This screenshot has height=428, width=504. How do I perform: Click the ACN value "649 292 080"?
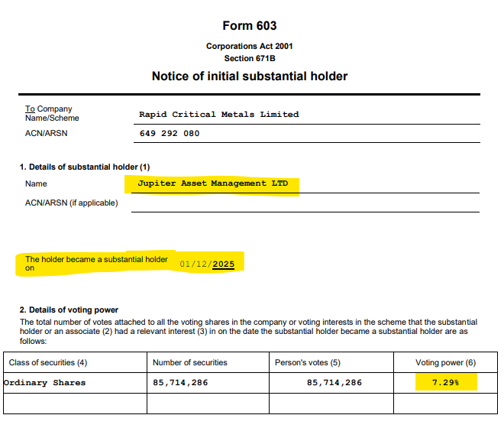[170, 133]
